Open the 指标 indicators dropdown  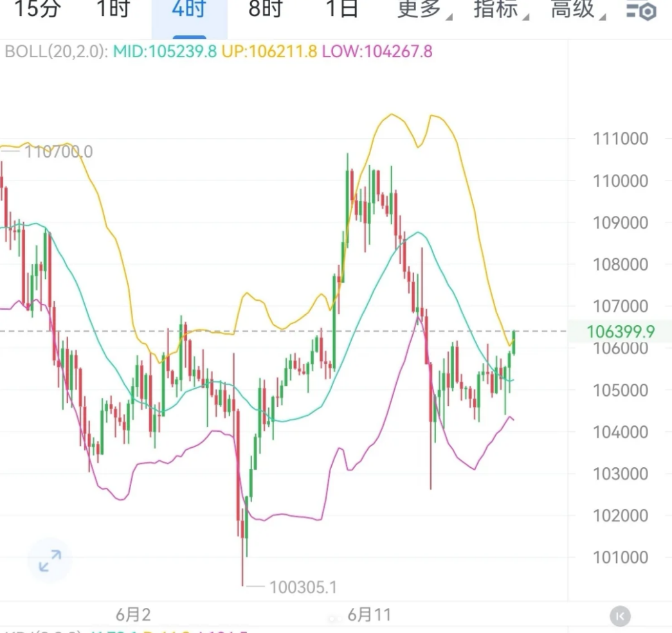coord(500,8)
